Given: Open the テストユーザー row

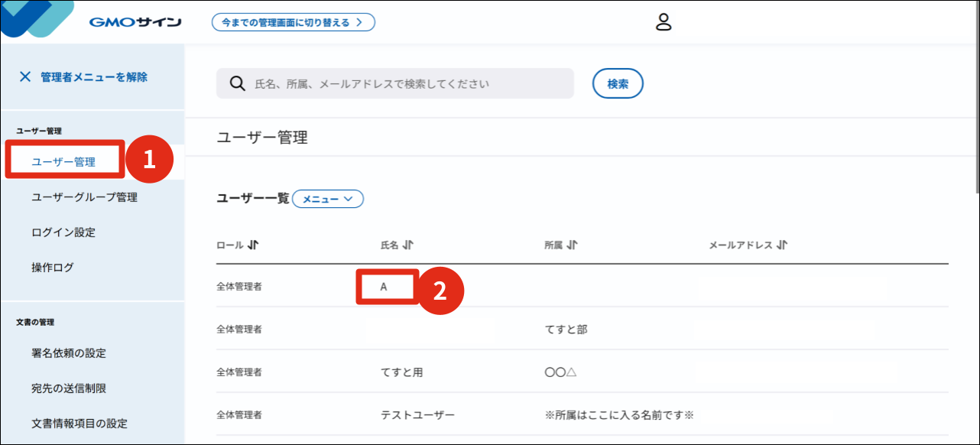Looking at the screenshot, I should [x=417, y=415].
